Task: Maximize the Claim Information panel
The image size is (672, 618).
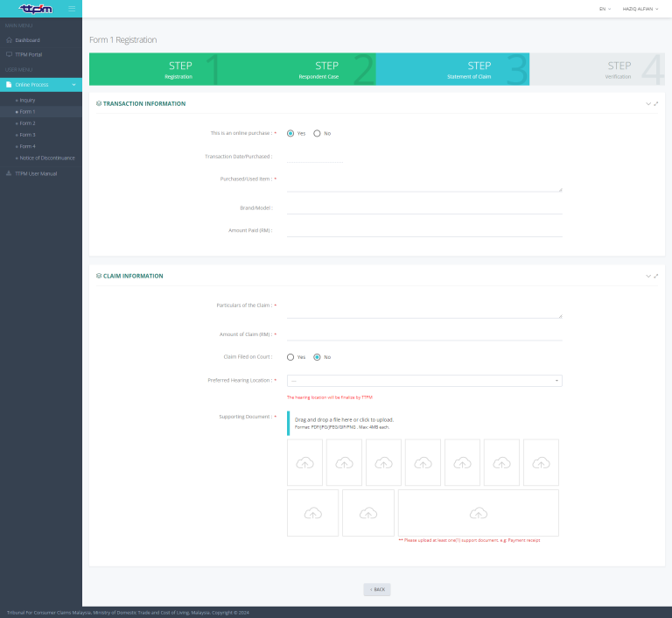Action: [656, 276]
